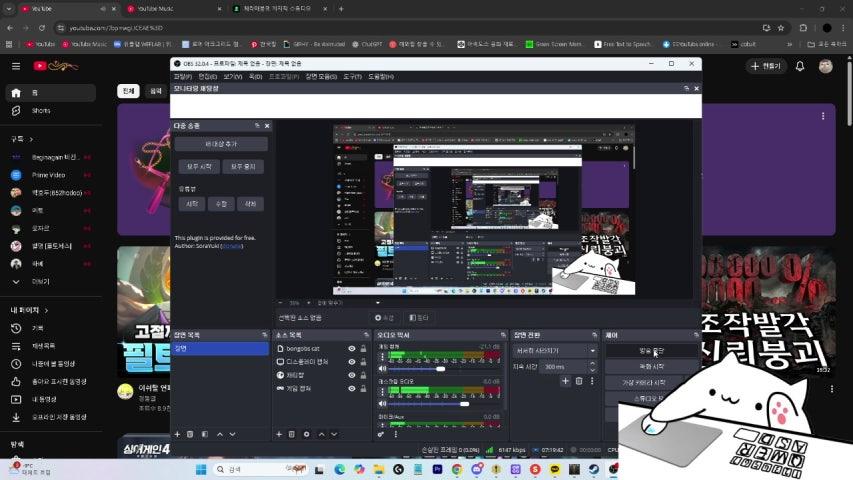Hide the bongobs cat source
This screenshot has height=480, width=853.
tap(351, 349)
